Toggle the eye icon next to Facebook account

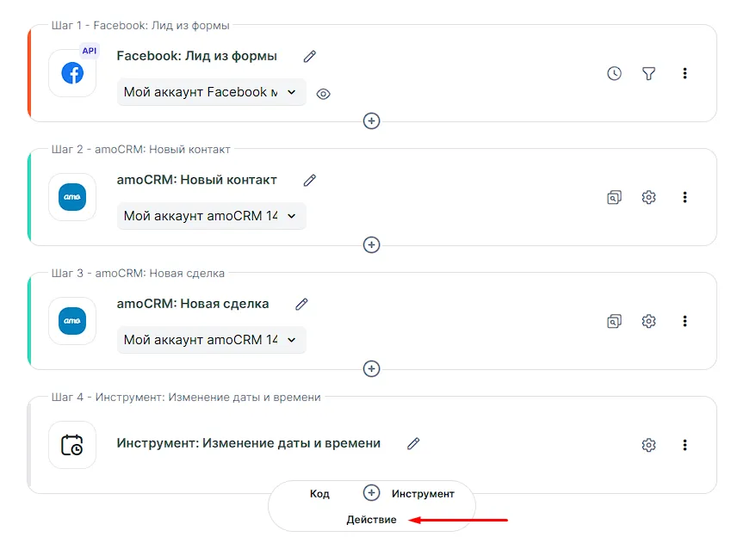pyautogui.click(x=324, y=94)
